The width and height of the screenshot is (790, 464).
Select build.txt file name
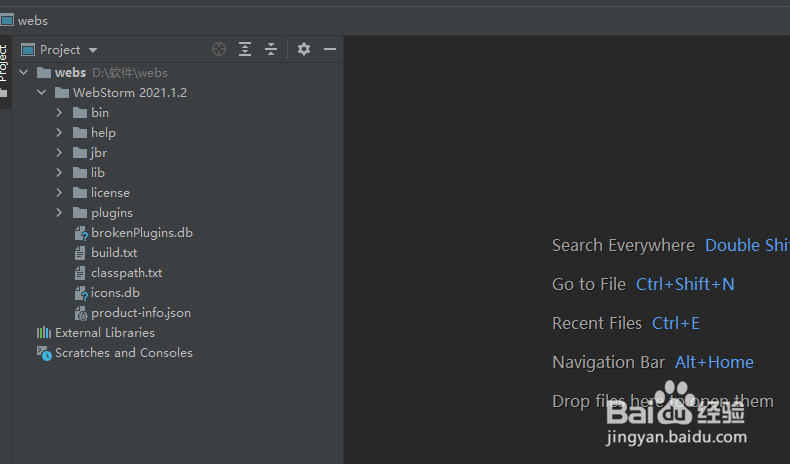[x=114, y=253]
